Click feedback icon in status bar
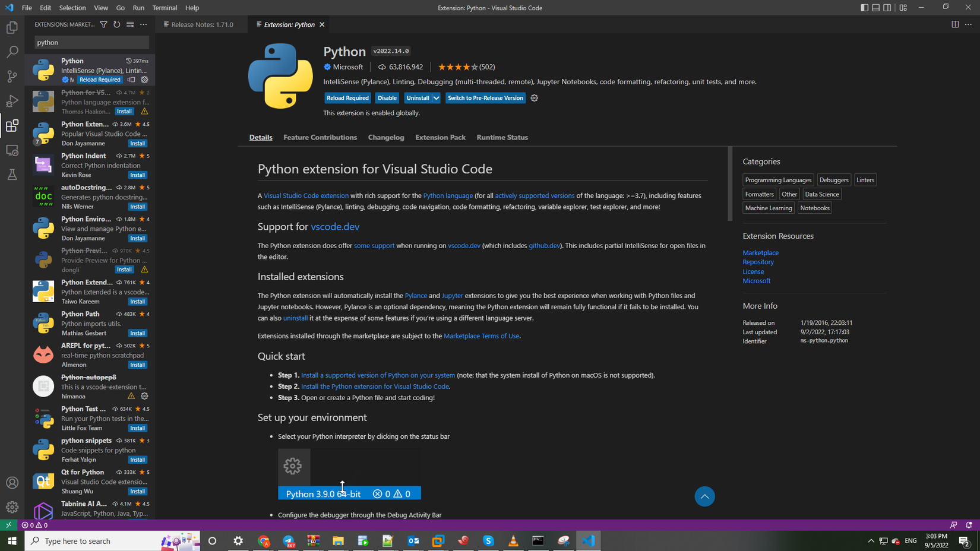 click(953, 525)
